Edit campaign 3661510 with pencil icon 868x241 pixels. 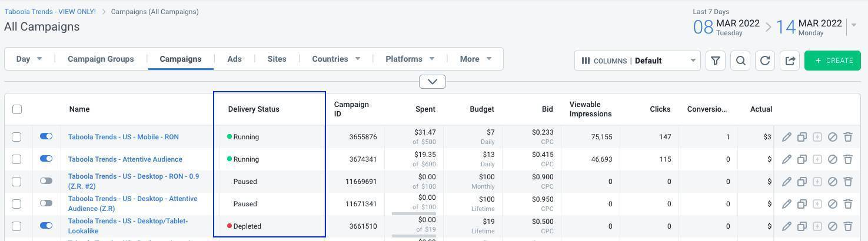tap(786, 226)
